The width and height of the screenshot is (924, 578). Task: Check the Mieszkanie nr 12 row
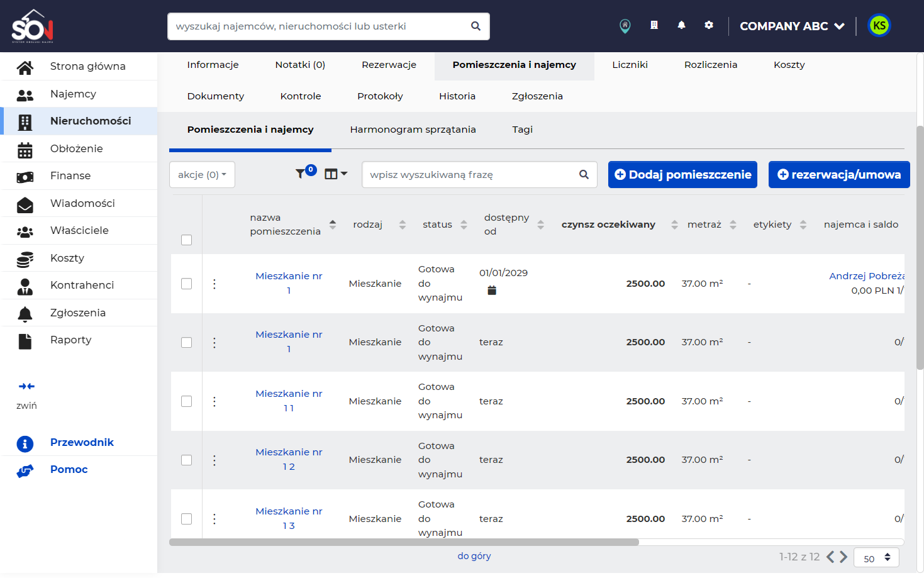coord(186,460)
